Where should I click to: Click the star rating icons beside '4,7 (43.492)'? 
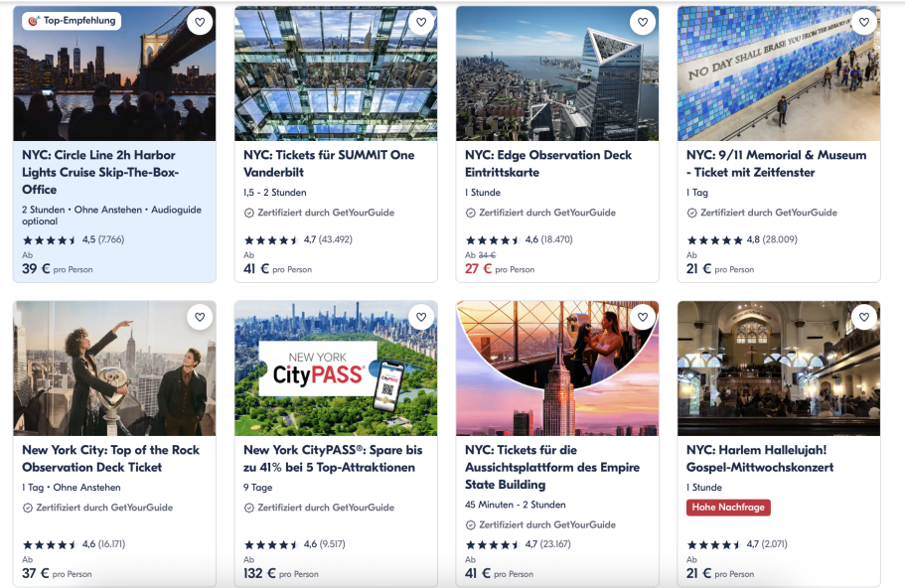(271, 240)
